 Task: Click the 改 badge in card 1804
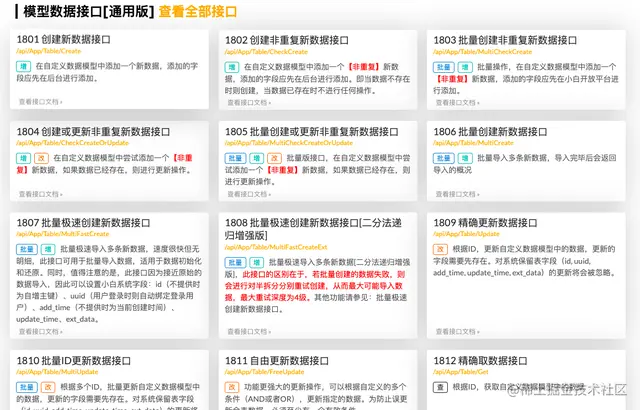[x=41, y=158]
